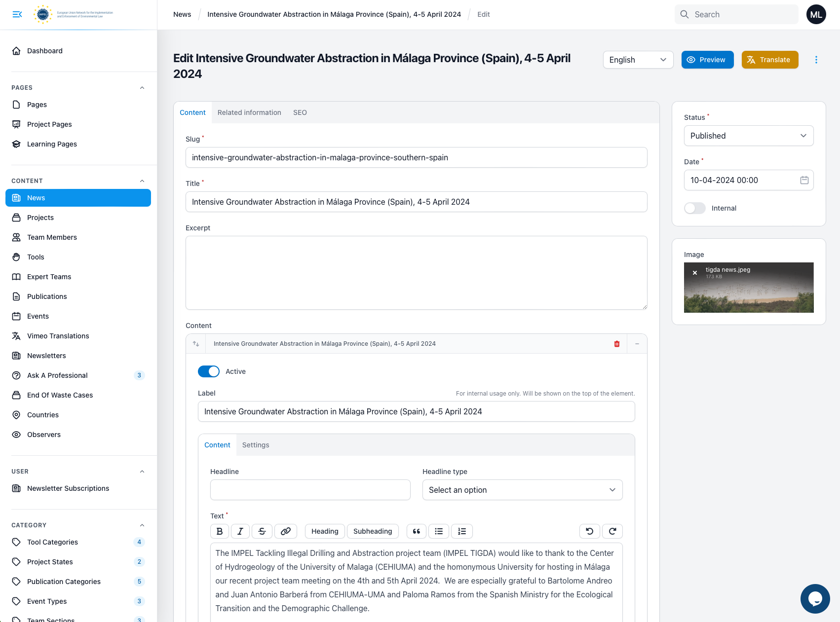Viewport: 840px width, 622px height.
Task: Open Projects in sidebar
Action: pyautogui.click(x=78, y=218)
